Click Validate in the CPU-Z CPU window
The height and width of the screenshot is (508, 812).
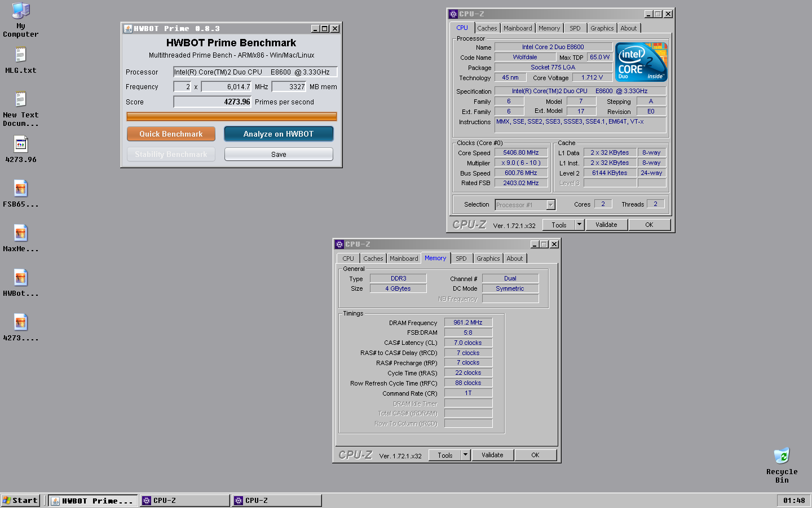coord(606,225)
